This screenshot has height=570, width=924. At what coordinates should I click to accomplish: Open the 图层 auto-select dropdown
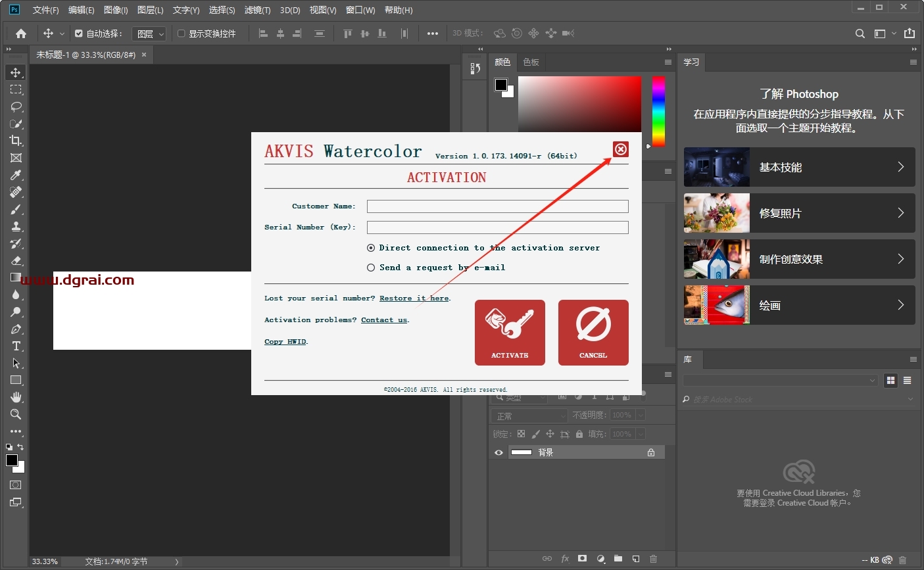[x=149, y=34]
